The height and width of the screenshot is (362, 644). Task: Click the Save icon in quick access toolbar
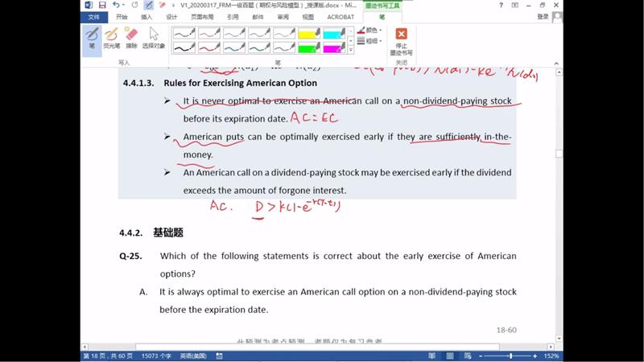[102, 5]
